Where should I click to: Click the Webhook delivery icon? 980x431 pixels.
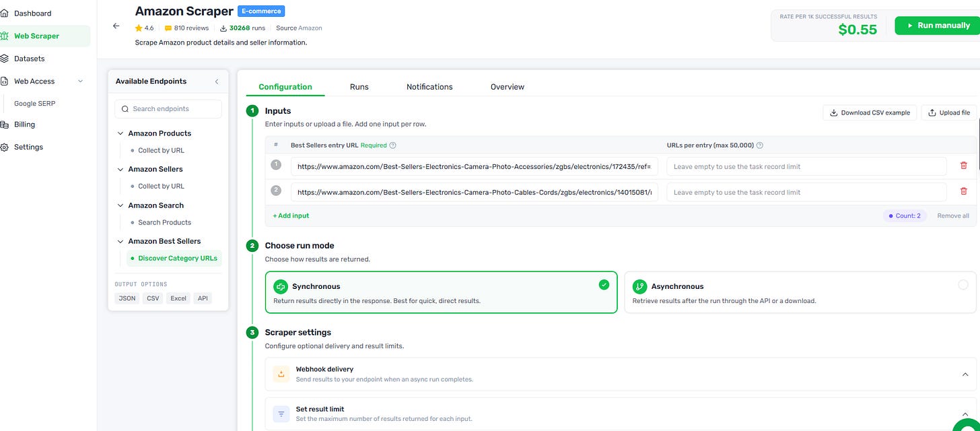(x=281, y=374)
